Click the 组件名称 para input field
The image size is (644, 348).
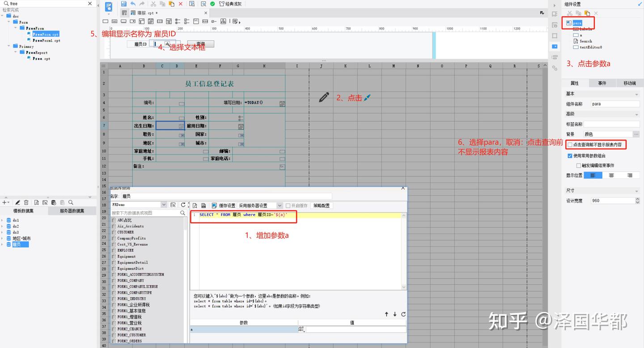click(x=615, y=104)
